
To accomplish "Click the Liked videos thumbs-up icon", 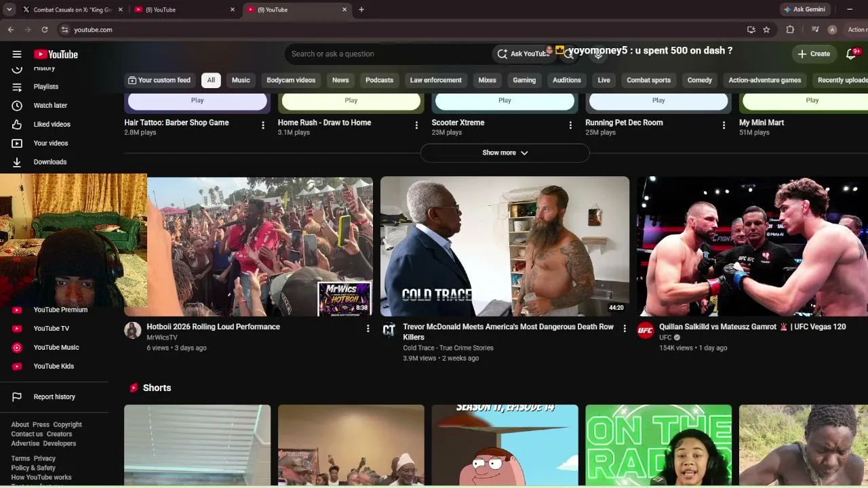I will pos(17,125).
